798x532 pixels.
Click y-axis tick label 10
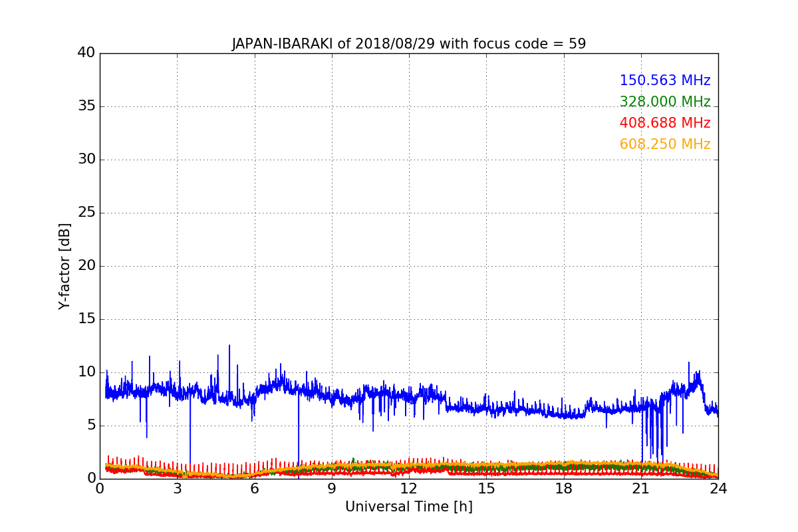tap(86, 372)
